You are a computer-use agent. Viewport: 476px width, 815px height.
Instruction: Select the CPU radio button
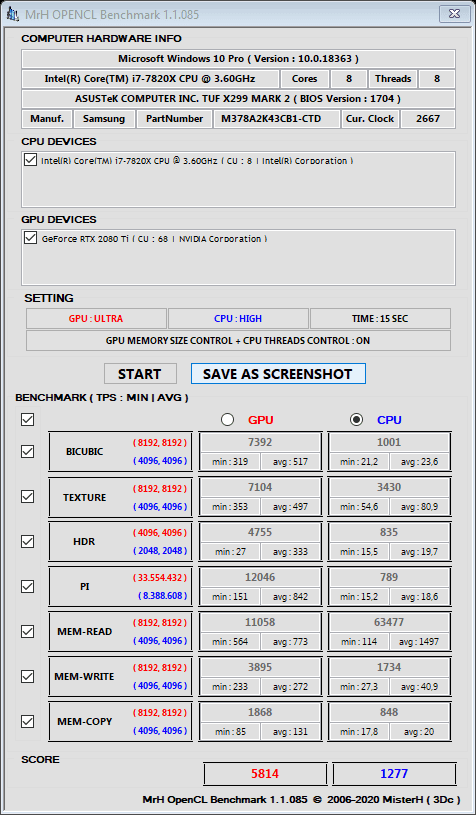[356, 419]
